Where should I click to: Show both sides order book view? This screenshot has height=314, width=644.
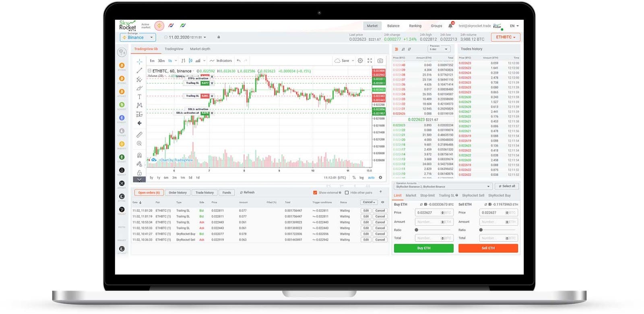(x=396, y=49)
